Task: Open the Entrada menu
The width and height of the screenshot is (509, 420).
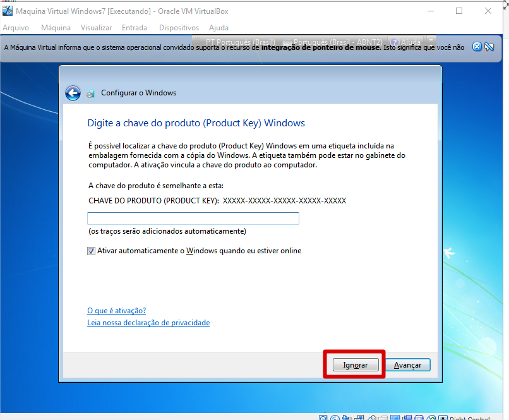Action: coord(135,28)
